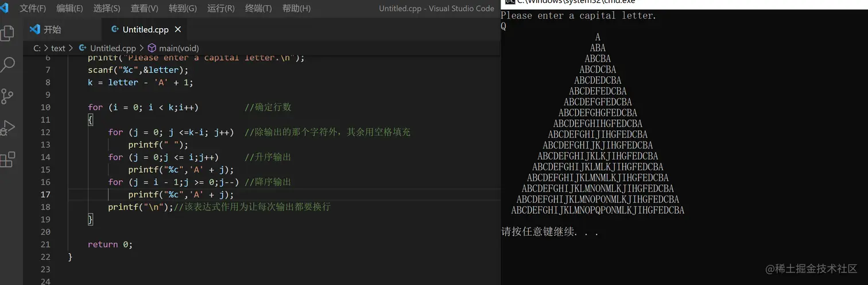This screenshot has width=868, height=285.
Task: Click the C: breadcrumb segment
Action: (37, 48)
